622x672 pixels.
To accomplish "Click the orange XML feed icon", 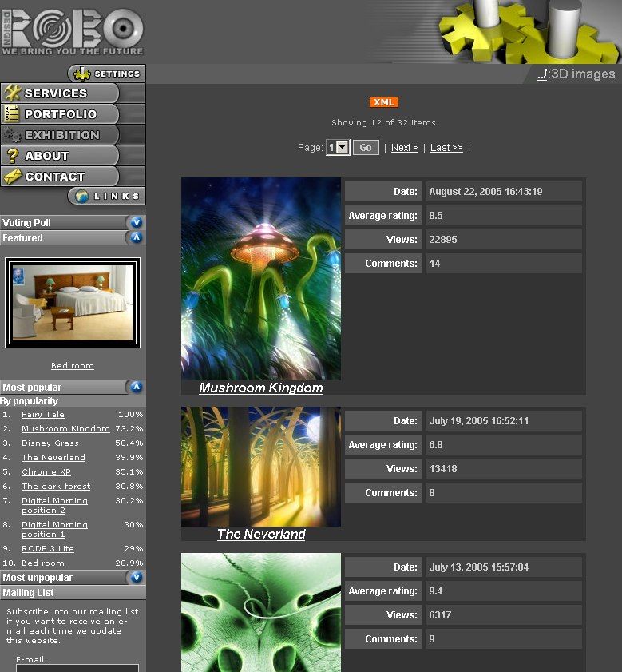I will (383, 102).
